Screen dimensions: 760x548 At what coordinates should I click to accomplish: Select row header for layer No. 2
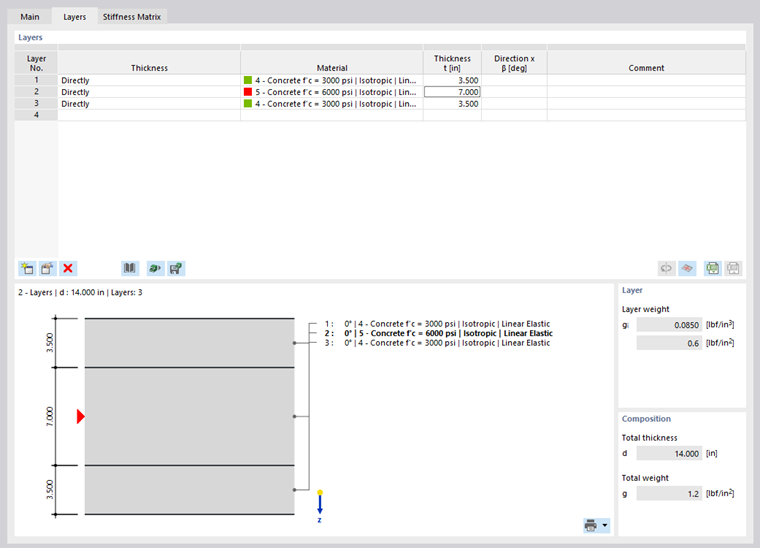36,92
